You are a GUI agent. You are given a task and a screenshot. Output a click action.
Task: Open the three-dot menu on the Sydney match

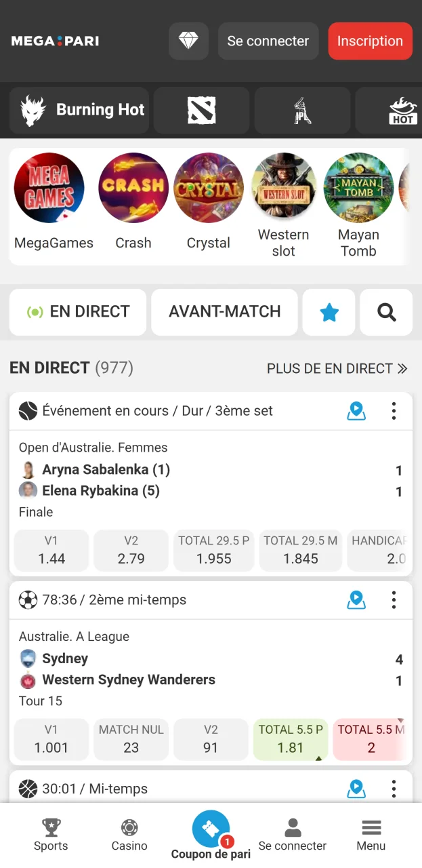coord(394,599)
